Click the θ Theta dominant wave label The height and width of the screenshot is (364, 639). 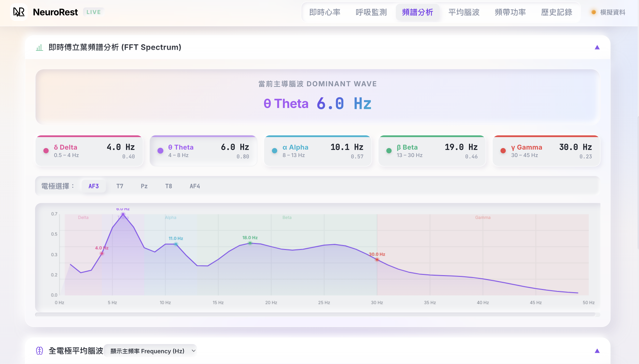286,104
